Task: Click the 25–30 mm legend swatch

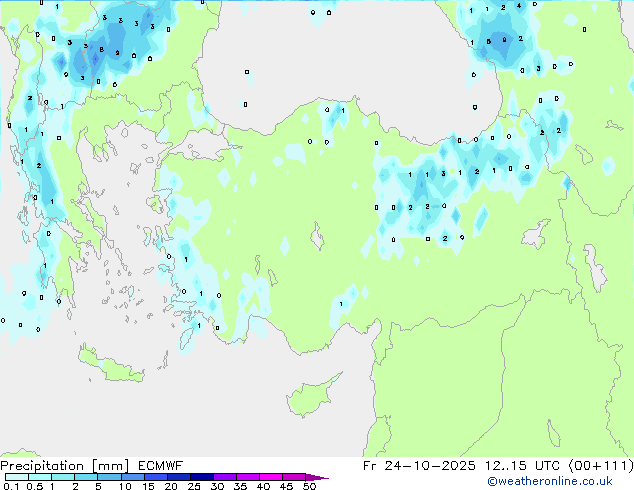Action: point(202,477)
